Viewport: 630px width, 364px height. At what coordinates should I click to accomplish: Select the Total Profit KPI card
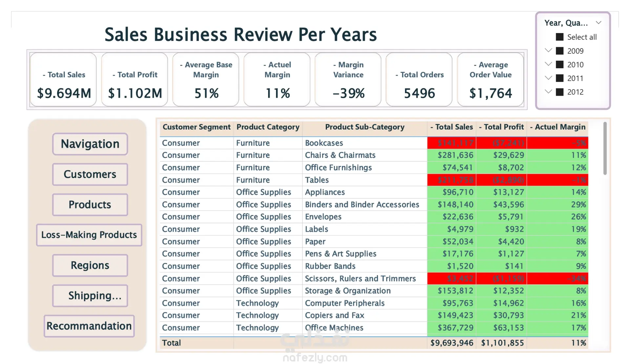(x=135, y=80)
